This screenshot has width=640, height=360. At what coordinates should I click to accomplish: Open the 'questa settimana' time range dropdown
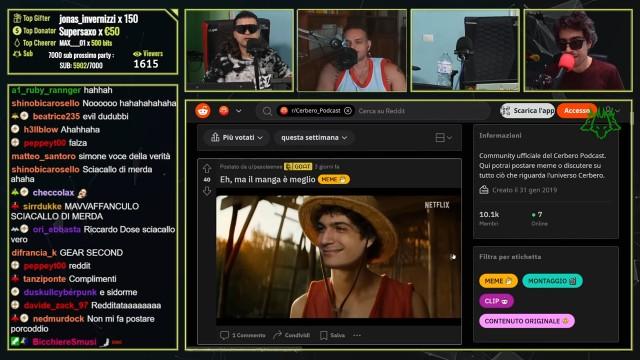(314, 138)
